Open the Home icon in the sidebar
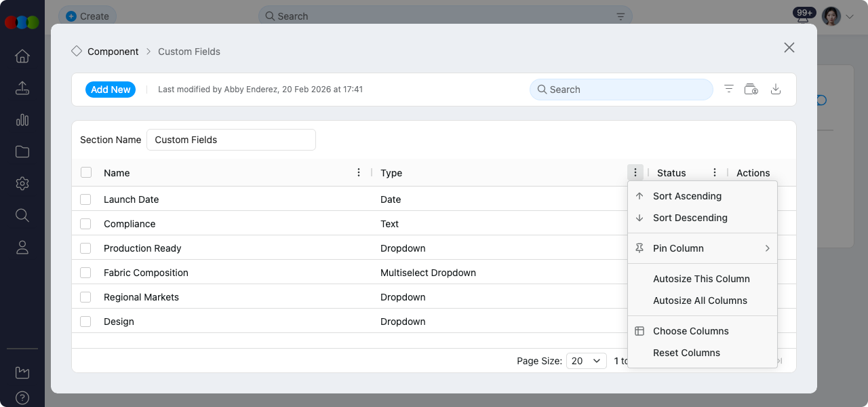The height and width of the screenshot is (407, 868). tap(22, 56)
